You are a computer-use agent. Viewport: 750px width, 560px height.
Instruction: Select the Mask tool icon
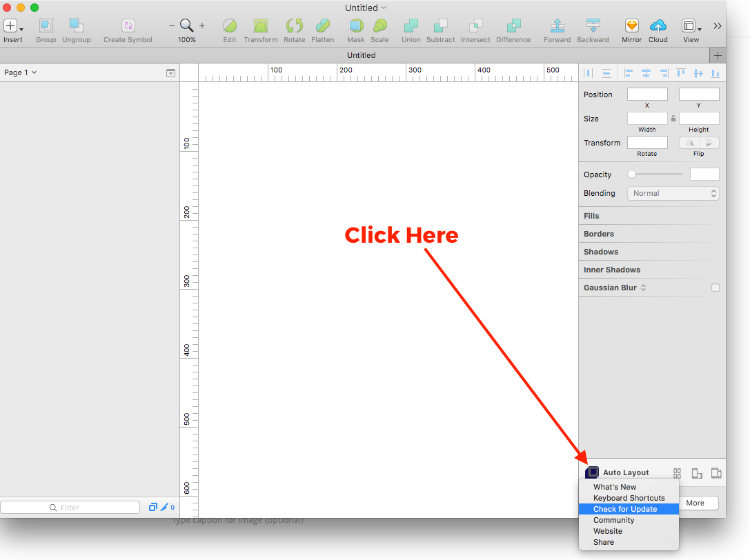[x=356, y=26]
